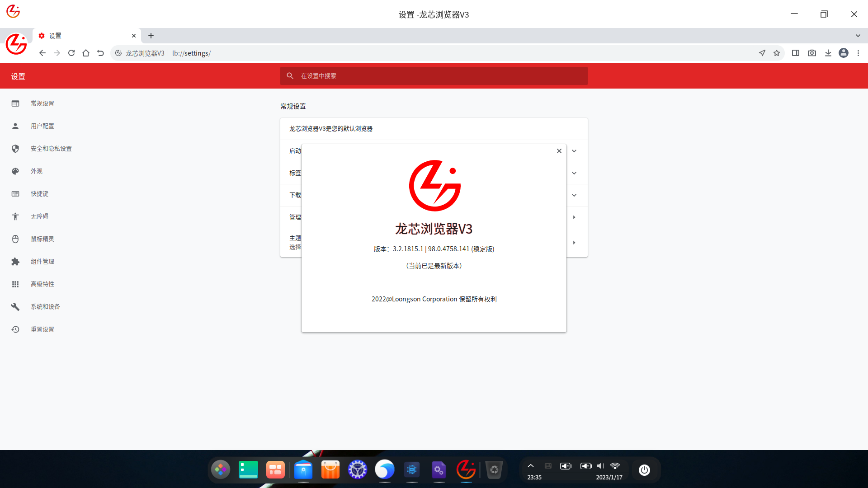Open 安全和隐私设置 in sidebar
This screenshot has width=868, height=488.
click(x=51, y=149)
